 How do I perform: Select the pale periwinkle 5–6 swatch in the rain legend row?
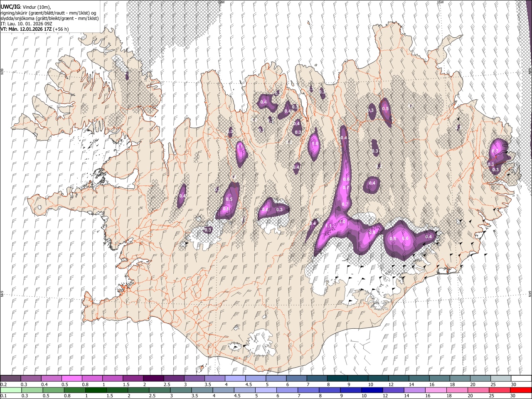click(x=266, y=390)
